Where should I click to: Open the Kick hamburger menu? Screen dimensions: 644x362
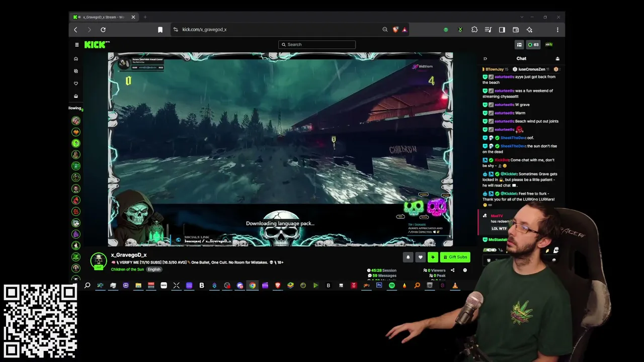tap(77, 45)
